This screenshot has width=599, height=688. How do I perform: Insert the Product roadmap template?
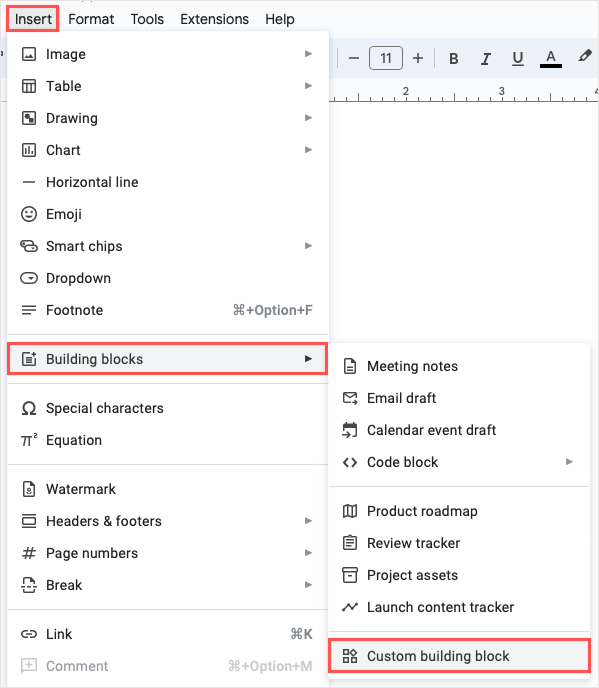459,511
